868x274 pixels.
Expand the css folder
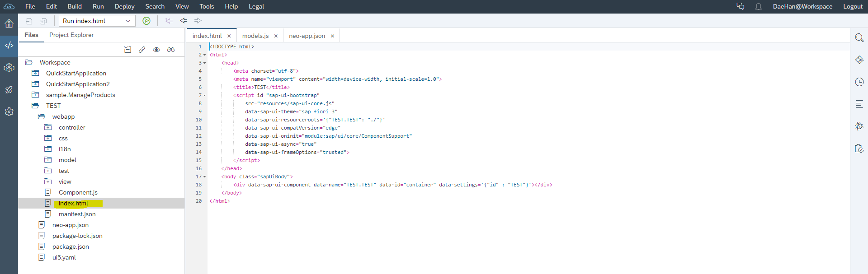coord(48,138)
